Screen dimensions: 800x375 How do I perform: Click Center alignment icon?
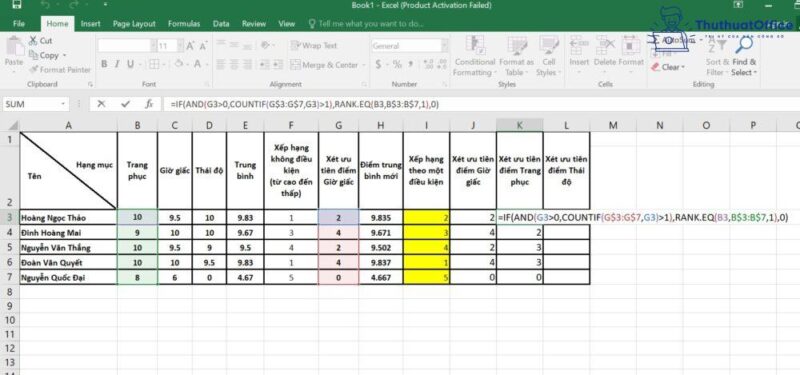click(x=234, y=65)
